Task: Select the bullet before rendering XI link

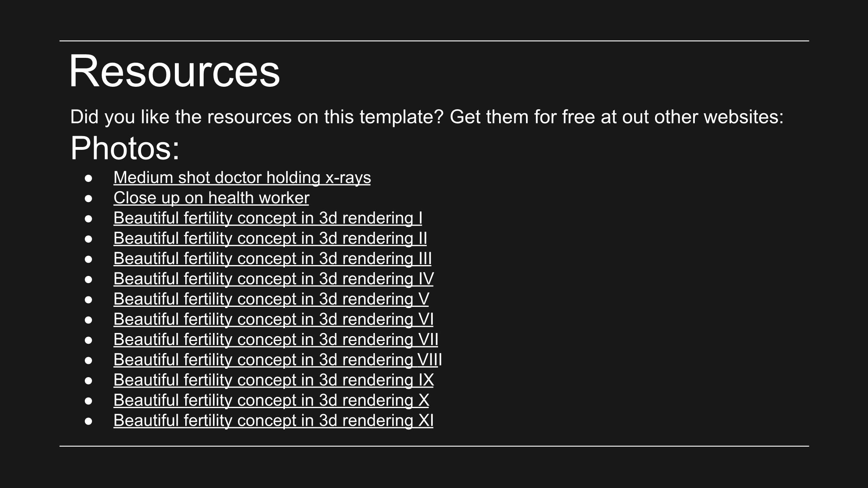Action: [x=88, y=421]
